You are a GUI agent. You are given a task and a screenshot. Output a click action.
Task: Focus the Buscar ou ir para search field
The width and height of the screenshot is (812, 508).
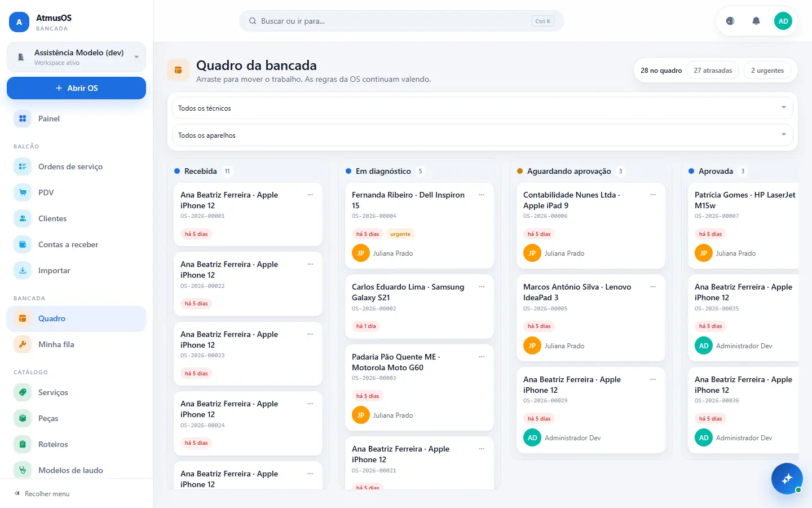pyautogui.click(x=401, y=21)
